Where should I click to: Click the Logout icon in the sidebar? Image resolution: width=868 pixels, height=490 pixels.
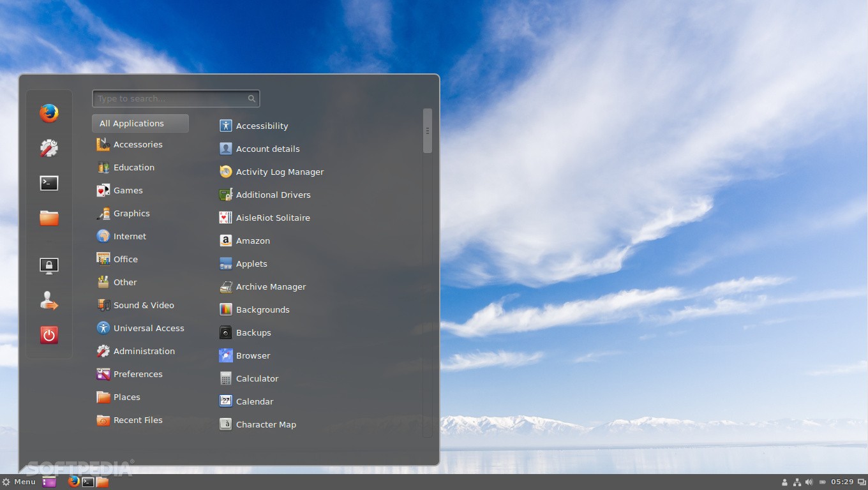pyautogui.click(x=49, y=301)
